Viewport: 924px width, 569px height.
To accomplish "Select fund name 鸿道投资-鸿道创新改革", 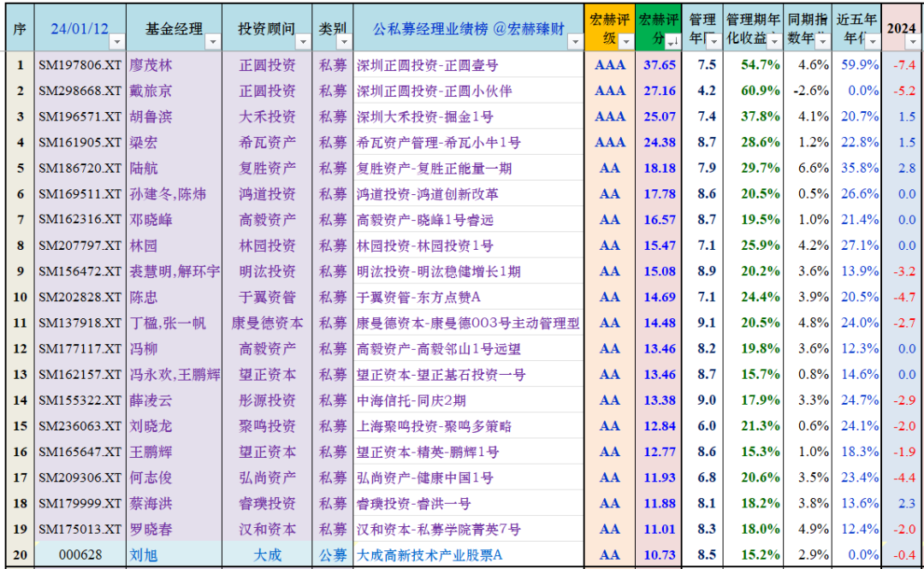I will tap(469, 194).
